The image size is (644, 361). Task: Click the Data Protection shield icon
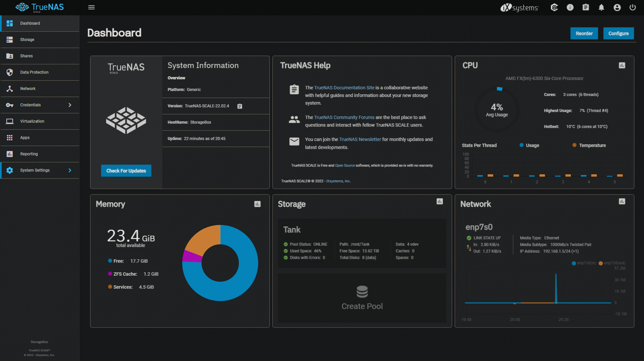click(x=10, y=72)
